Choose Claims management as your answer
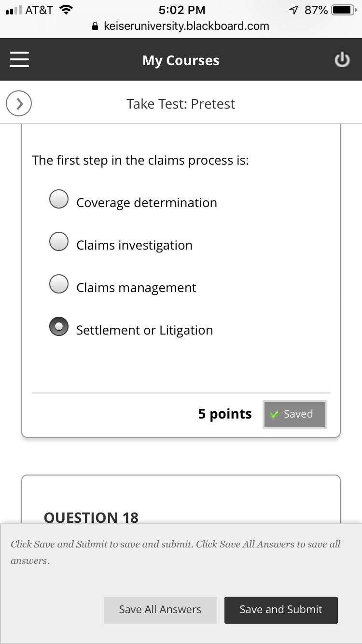The height and width of the screenshot is (644, 362). click(59, 283)
